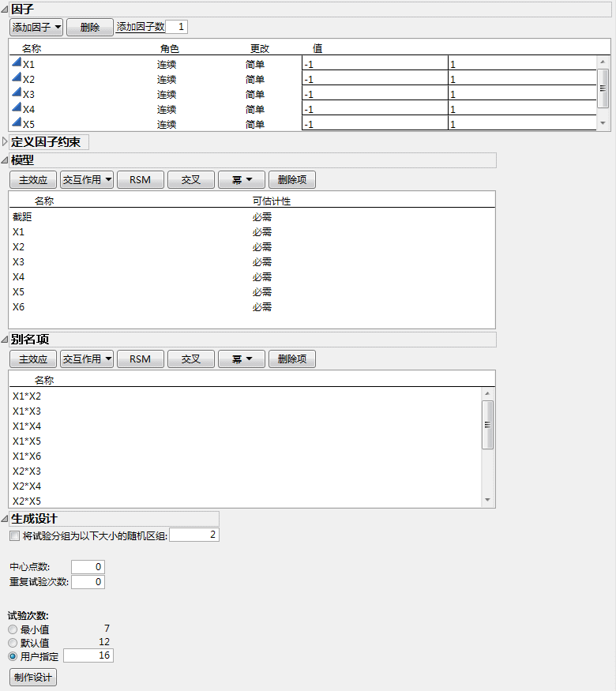The image size is (616, 691).
Task: Open 交互作用 dropdown in 别名项 section
Action: pyautogui.click(x=87, y=359)
